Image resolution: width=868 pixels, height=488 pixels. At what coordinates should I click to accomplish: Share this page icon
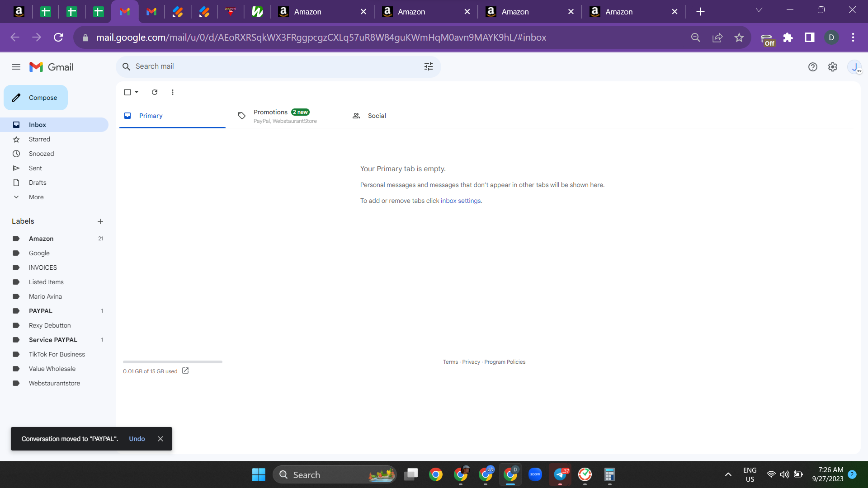click(717, 38)
